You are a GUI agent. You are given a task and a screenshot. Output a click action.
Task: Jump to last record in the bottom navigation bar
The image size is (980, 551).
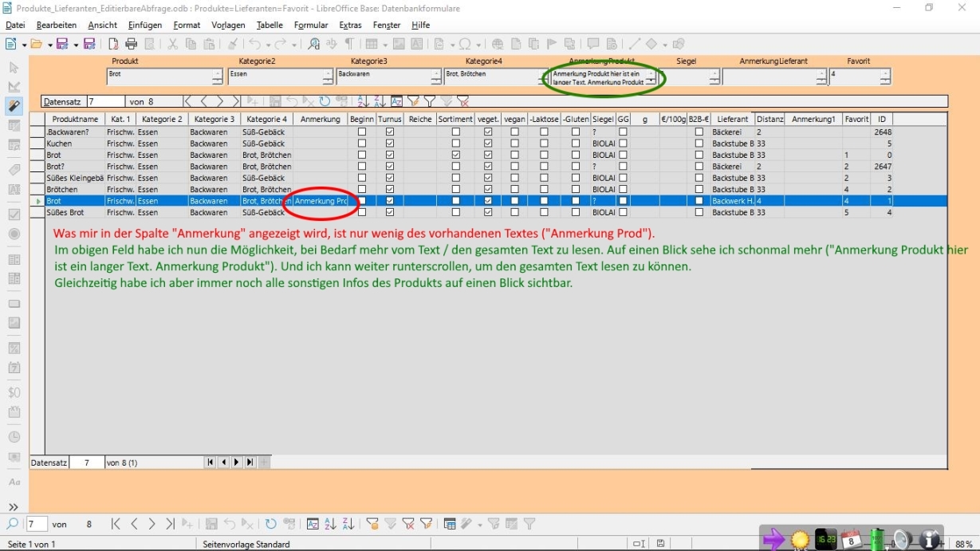point(170,524)
